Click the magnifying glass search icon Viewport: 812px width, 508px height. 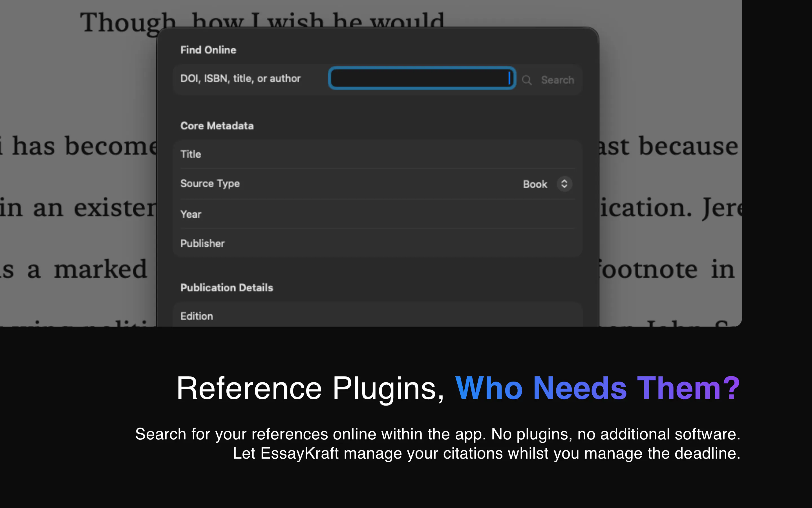pos(526,80)
